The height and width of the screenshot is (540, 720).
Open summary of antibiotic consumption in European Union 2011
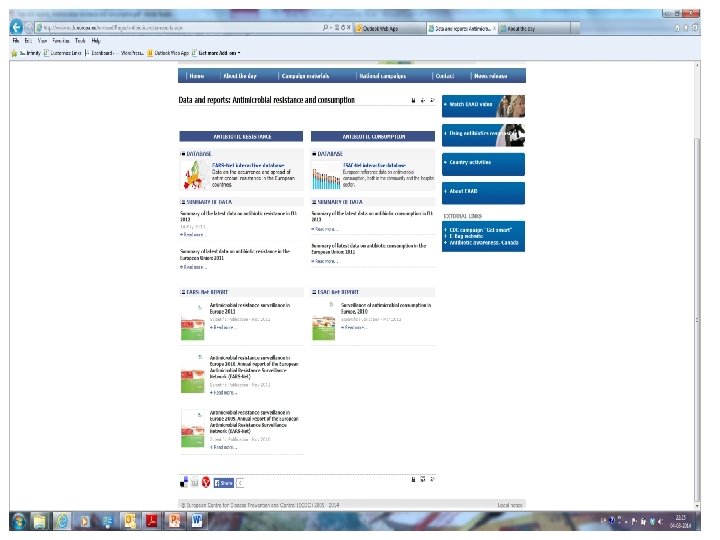click(369, 249)
